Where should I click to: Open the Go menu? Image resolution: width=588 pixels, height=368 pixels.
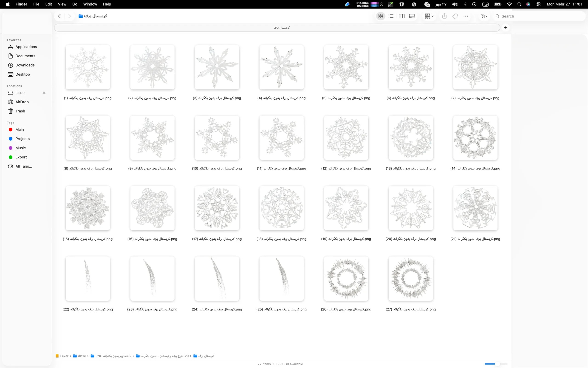pos(75,4)
